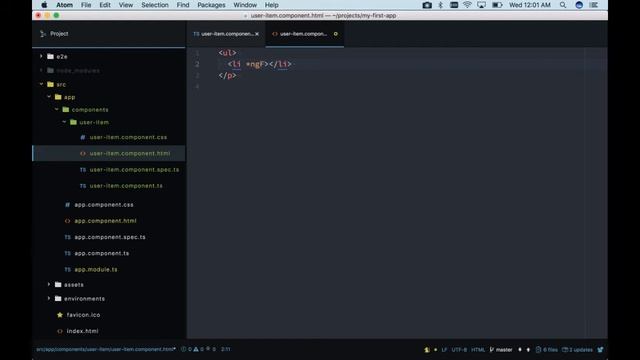
Task: Open Bluetooth menu bar icon
Action: tap(440, 5)
